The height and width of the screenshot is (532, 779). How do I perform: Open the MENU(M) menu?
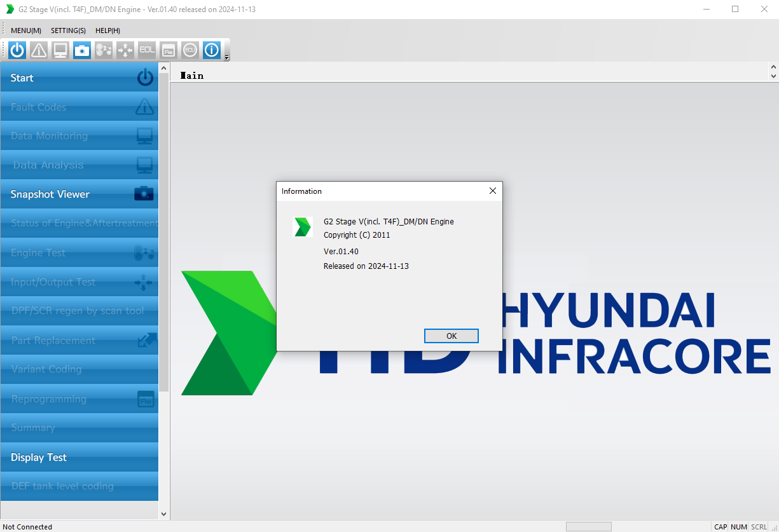click(26, 31)
